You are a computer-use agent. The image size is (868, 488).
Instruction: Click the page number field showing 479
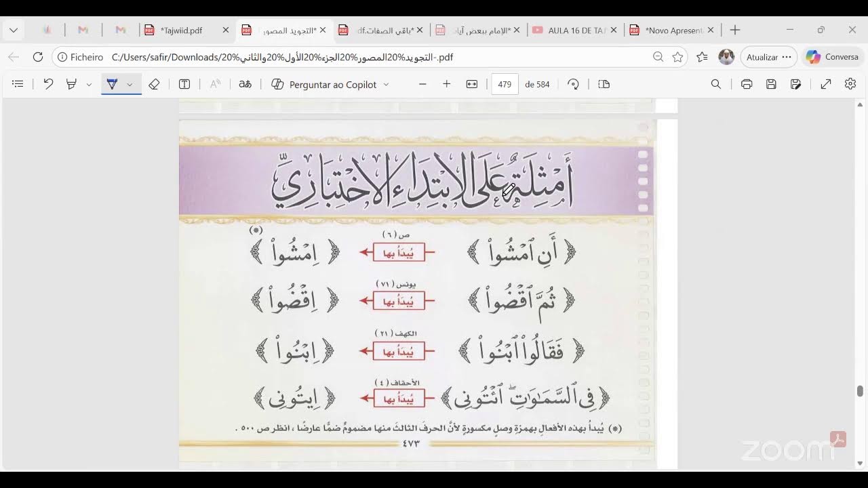505,84
